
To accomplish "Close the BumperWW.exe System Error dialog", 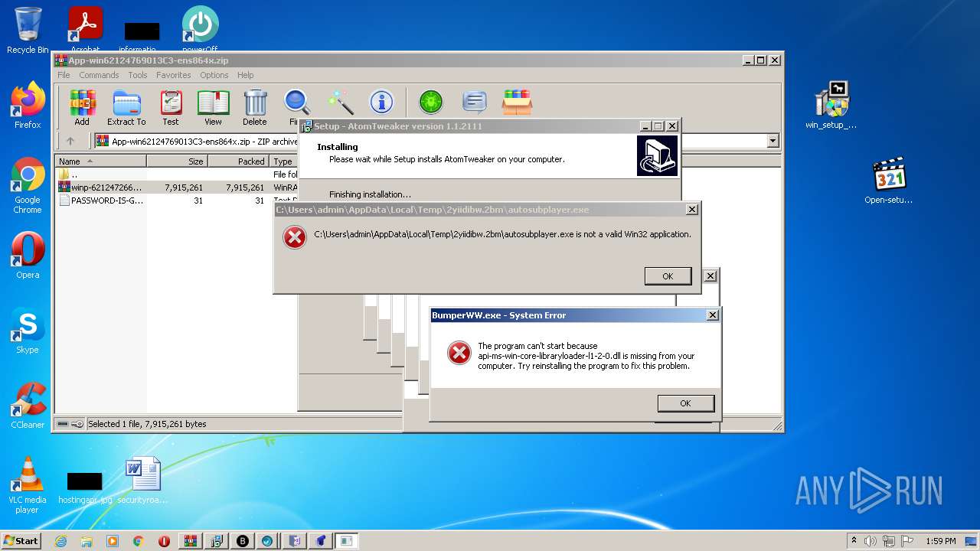I will click(713, 315).
